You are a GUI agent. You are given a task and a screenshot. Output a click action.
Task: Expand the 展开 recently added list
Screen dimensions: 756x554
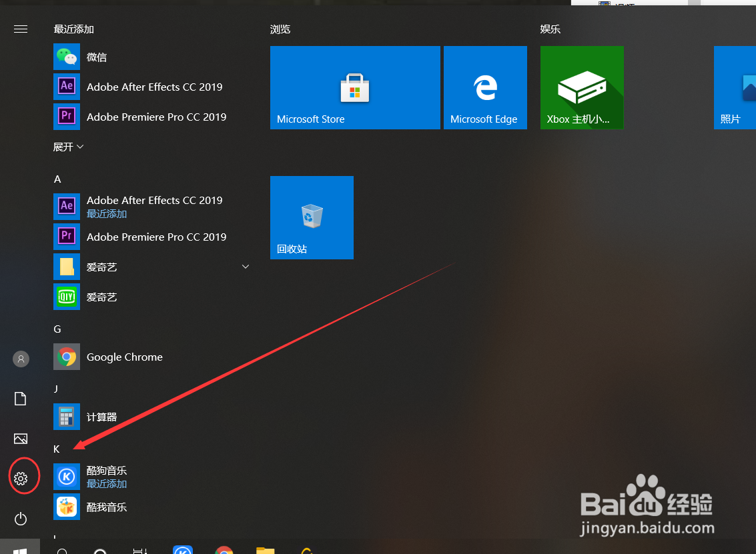pos(68,147)
